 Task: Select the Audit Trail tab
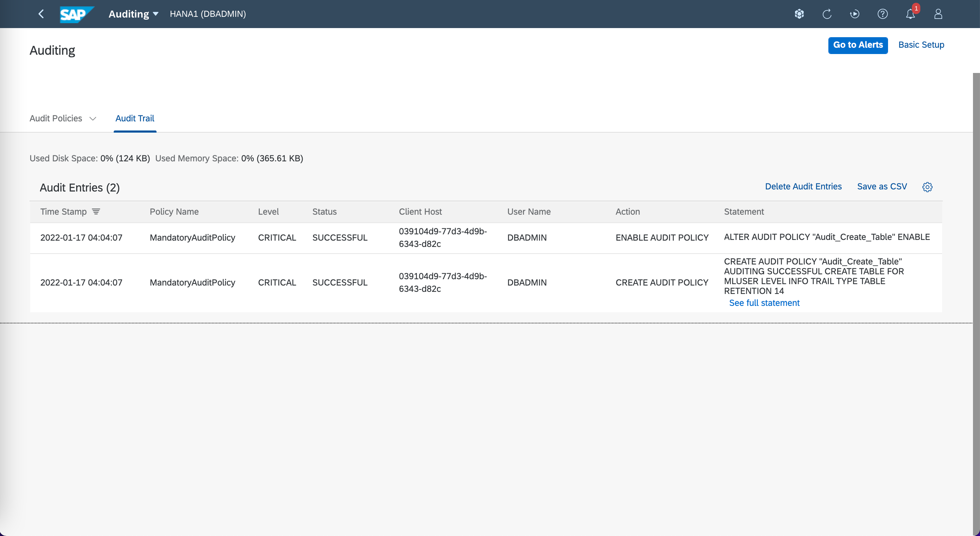tap(135, 119)
